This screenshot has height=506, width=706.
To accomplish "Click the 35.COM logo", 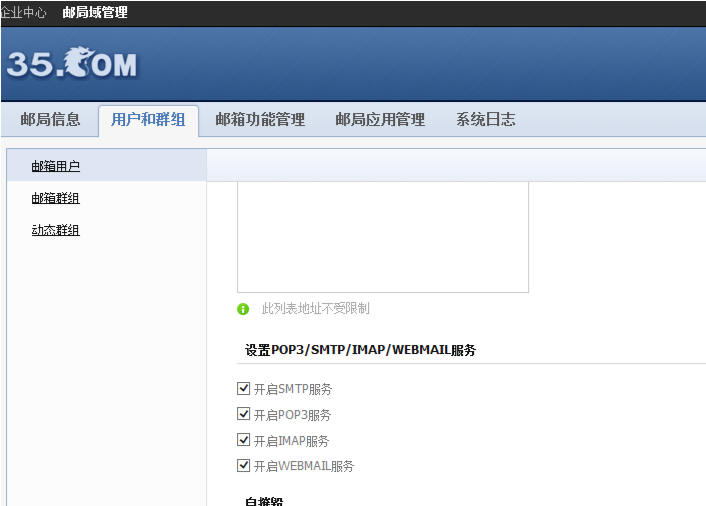I will point(72,63).
